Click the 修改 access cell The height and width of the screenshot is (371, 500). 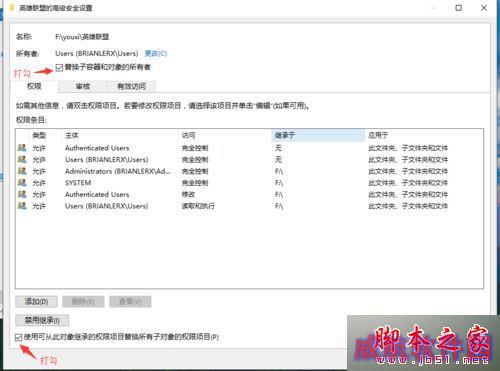pyautogui.click(x=188, y=194)
